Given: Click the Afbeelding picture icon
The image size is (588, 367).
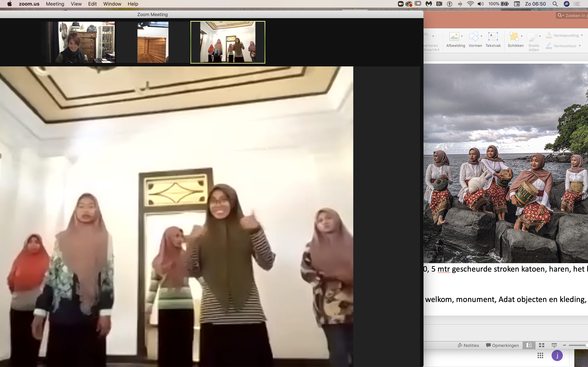Looking at the screenshot, I should pyautogui.click(x=454, y=36).
